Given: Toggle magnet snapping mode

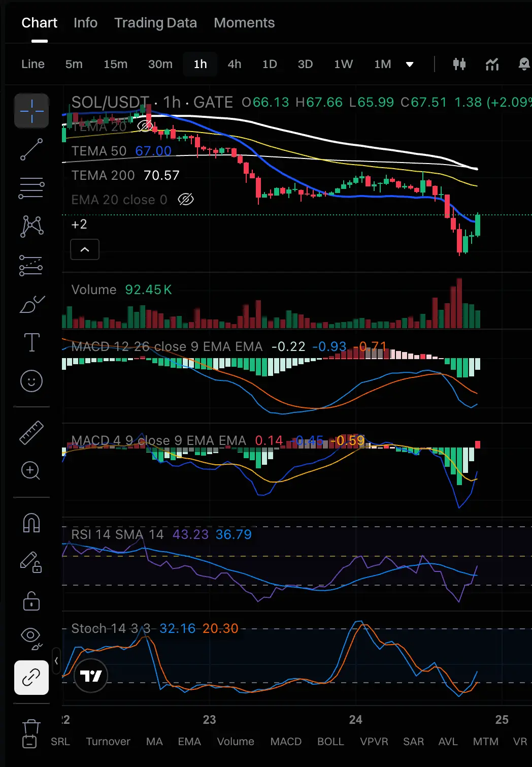Looking at the screenshot, I should 31,523.
